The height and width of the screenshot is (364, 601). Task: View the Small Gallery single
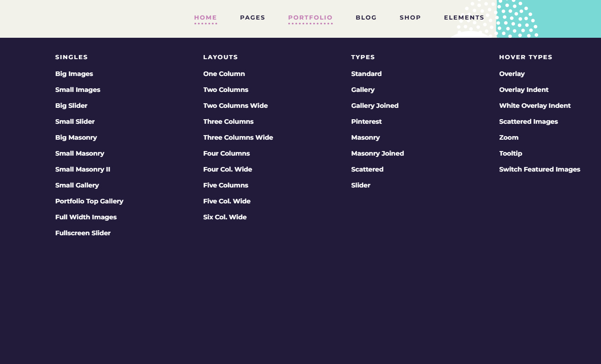point(77,185)
